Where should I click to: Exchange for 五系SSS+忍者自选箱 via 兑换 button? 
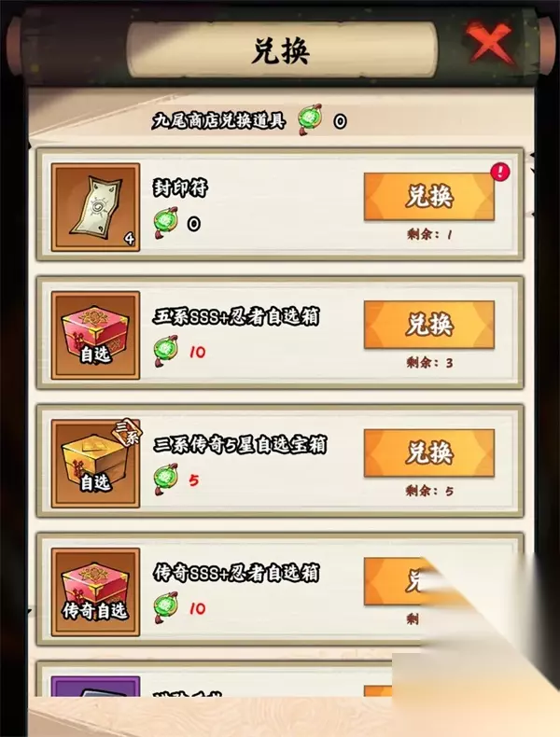pyautogui.click(x=429, y=325)
